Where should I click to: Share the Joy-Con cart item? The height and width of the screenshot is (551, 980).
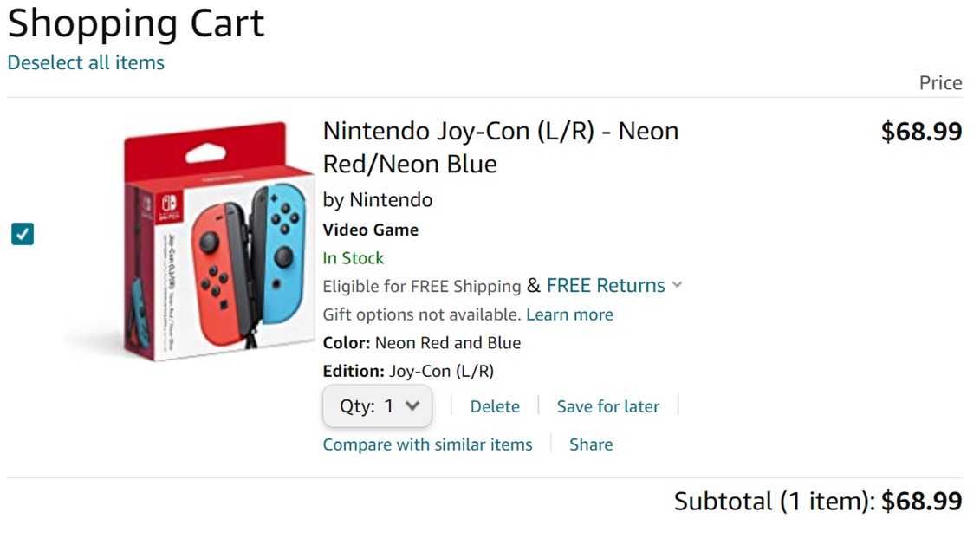(591, 444)
